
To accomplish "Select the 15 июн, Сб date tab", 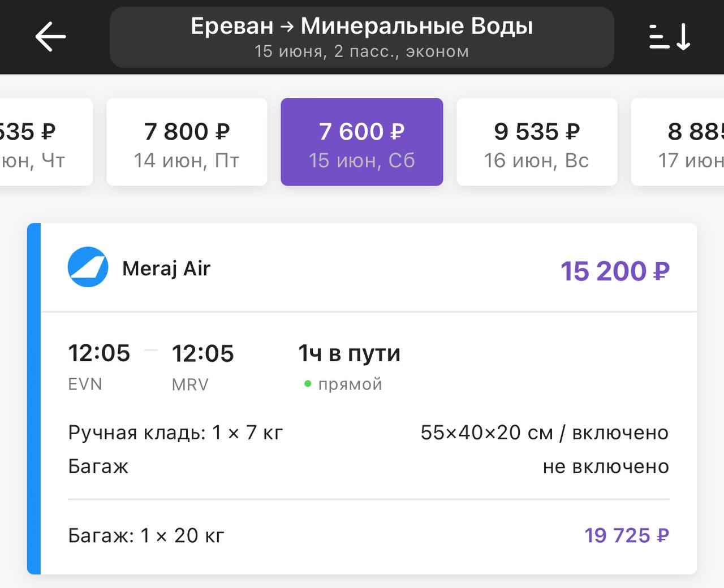I will point(362,142).
